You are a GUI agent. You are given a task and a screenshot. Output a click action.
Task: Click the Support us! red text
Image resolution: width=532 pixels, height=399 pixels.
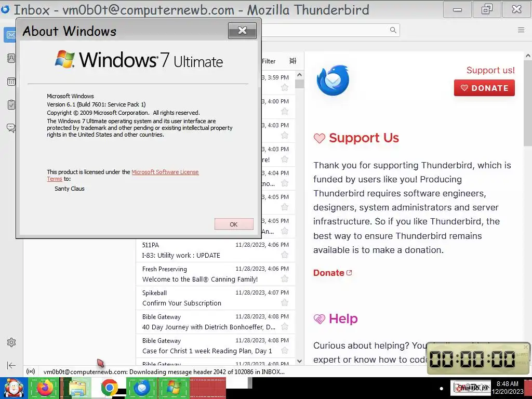490,70
